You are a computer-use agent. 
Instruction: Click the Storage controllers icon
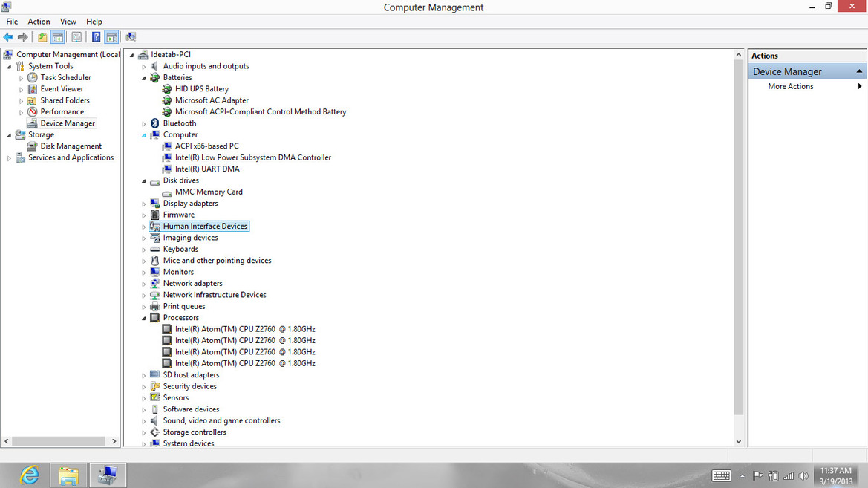click(x=155, y=432)
